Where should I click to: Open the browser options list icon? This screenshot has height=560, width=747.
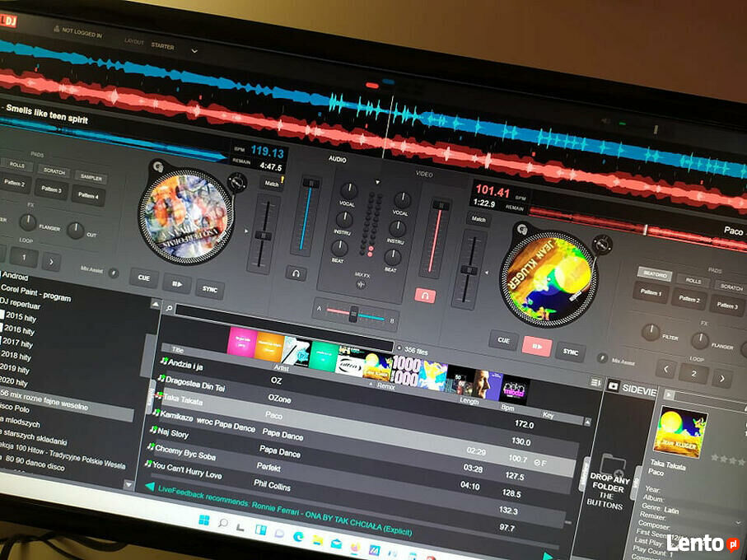[x=596, y=383]
